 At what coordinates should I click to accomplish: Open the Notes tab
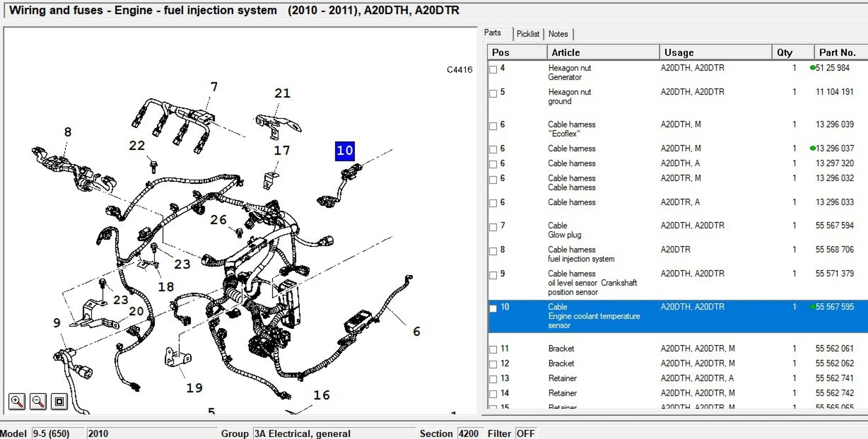click(x=558, y=34)
